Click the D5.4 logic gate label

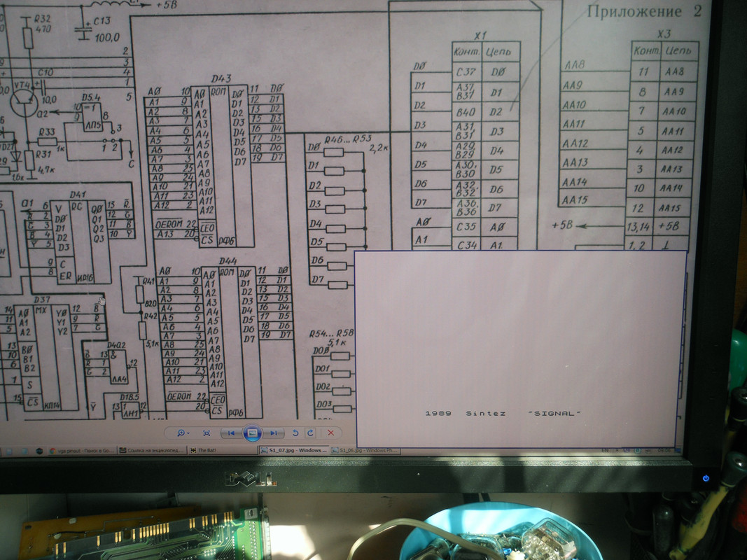tap(90, 97)
